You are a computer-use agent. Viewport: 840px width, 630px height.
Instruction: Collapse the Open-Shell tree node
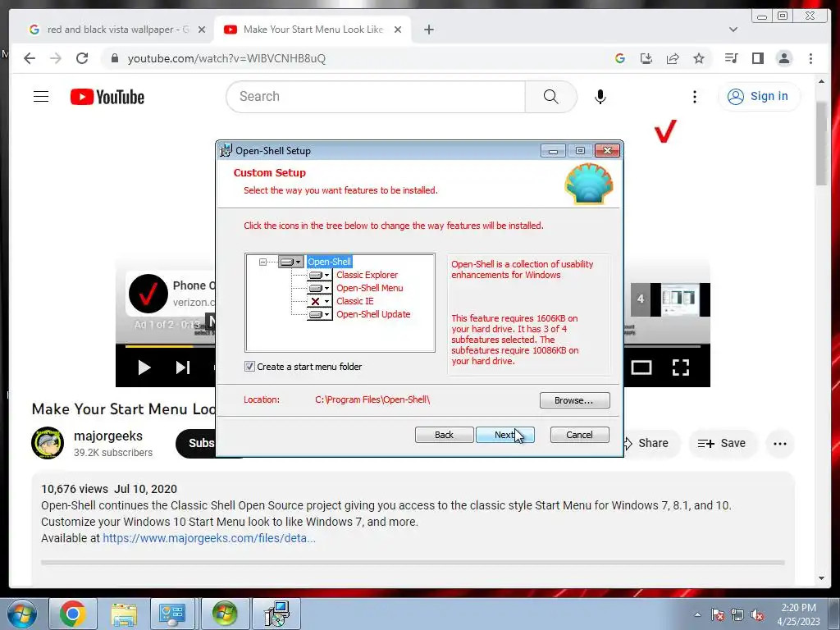point(262,262)
